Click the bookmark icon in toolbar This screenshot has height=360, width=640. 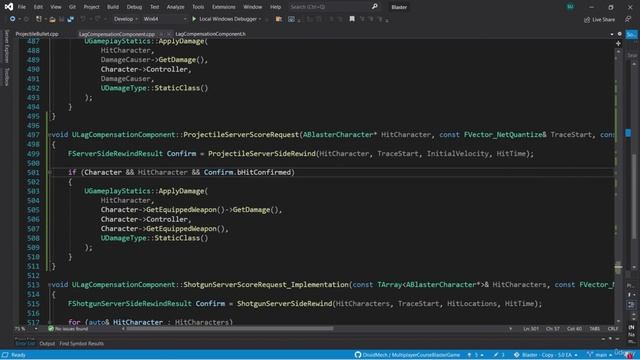click(x=352, y=19)
